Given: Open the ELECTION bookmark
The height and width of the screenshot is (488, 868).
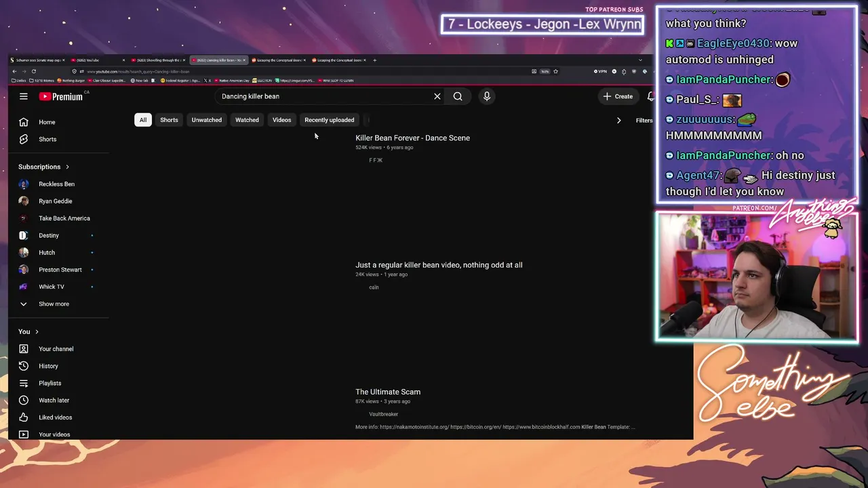Looking at the screenshot, I should coord(262,81).
